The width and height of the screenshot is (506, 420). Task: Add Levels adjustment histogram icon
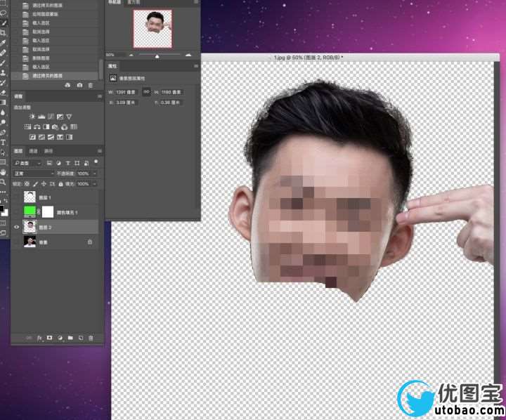41,117
